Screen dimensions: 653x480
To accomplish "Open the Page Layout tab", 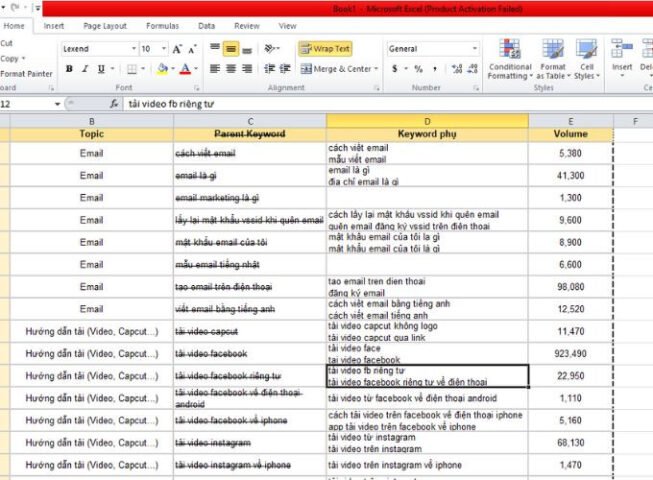I will click(105, 26).
